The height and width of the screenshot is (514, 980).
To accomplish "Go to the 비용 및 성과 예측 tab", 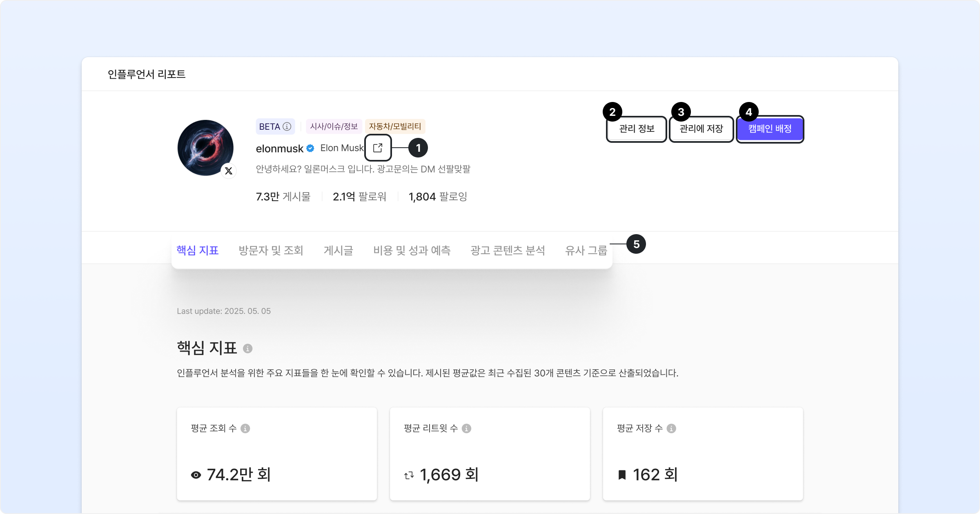I will [x=412, y=250].
